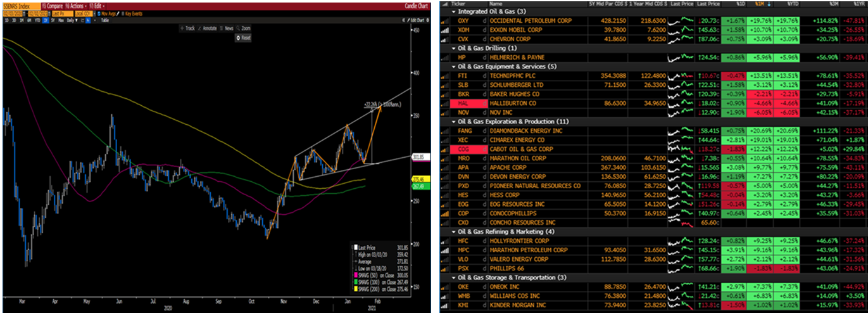Open the Daily periodicity dropdown
The width and height of the screenshot is (868, 313).
pos(72,20)
